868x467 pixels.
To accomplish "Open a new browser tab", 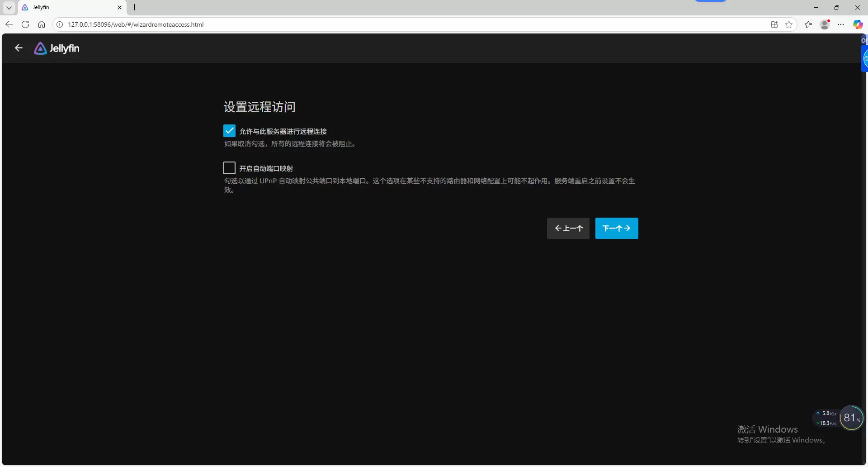I will 135,7.
